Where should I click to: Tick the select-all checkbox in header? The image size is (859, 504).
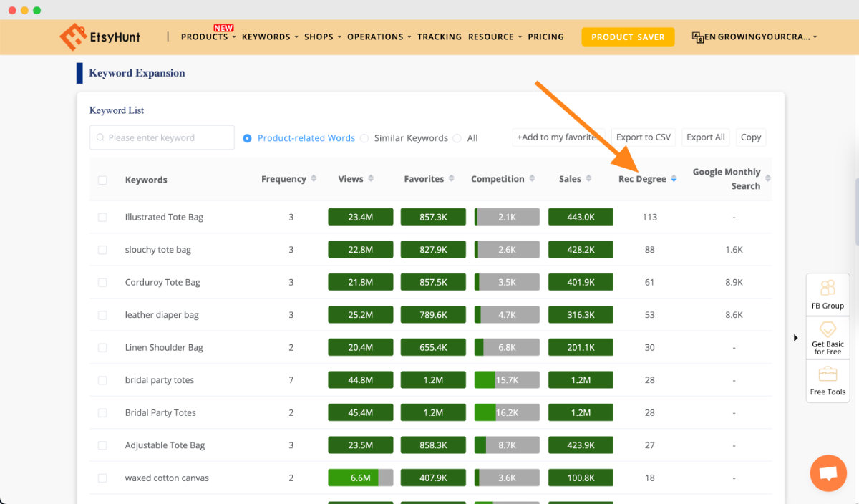point(102,178)
